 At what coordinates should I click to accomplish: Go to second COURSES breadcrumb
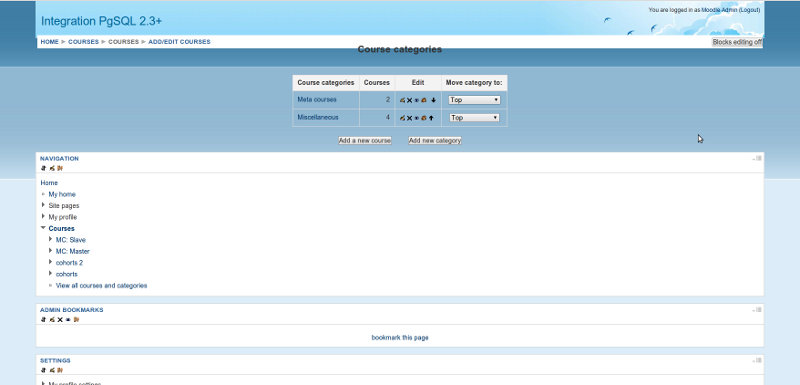pyautogui.click(x=123, y=42)
